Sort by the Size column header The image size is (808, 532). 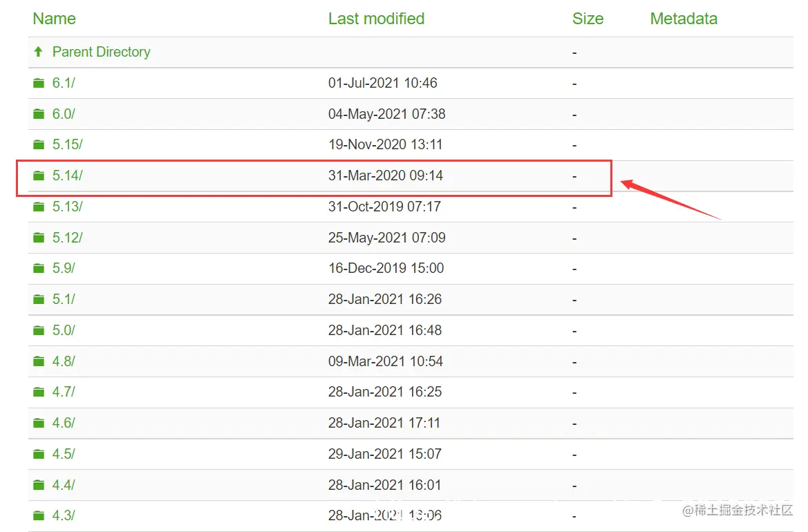pyautogui.click(x=588, y=19)
